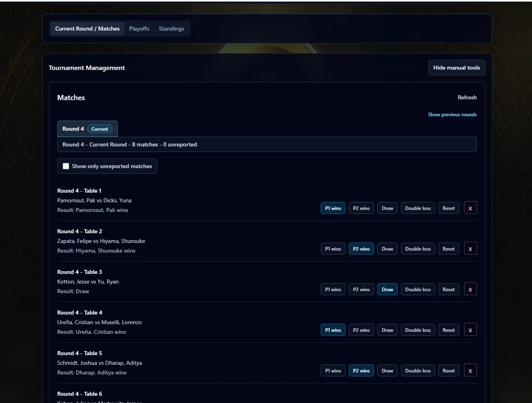The height and width of the screenshot is (403, 532).
Task: Reset the Table 5 result
Action: click(448, 370)
